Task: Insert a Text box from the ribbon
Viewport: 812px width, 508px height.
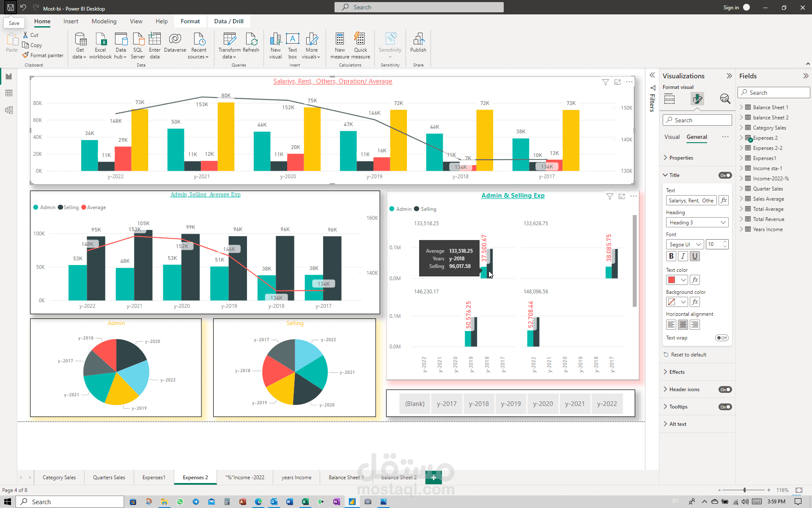Action: point(292,39)
